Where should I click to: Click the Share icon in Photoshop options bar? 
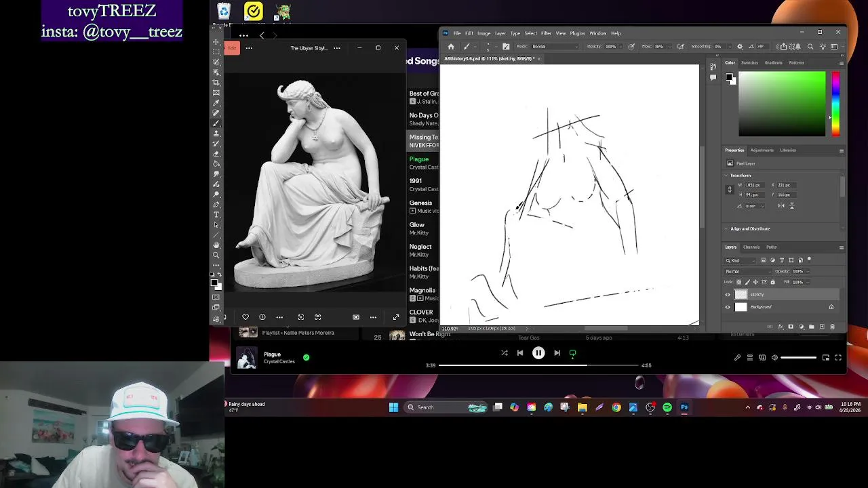pos(783,46)
